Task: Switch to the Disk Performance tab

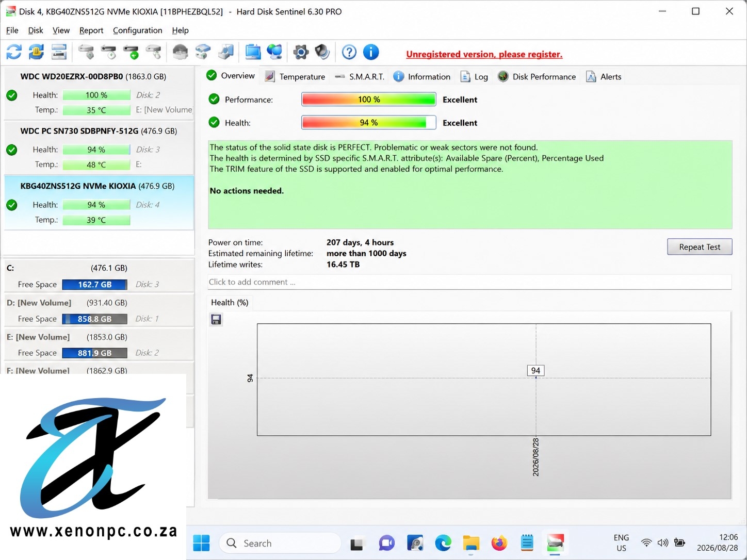Action: [537, 76]
